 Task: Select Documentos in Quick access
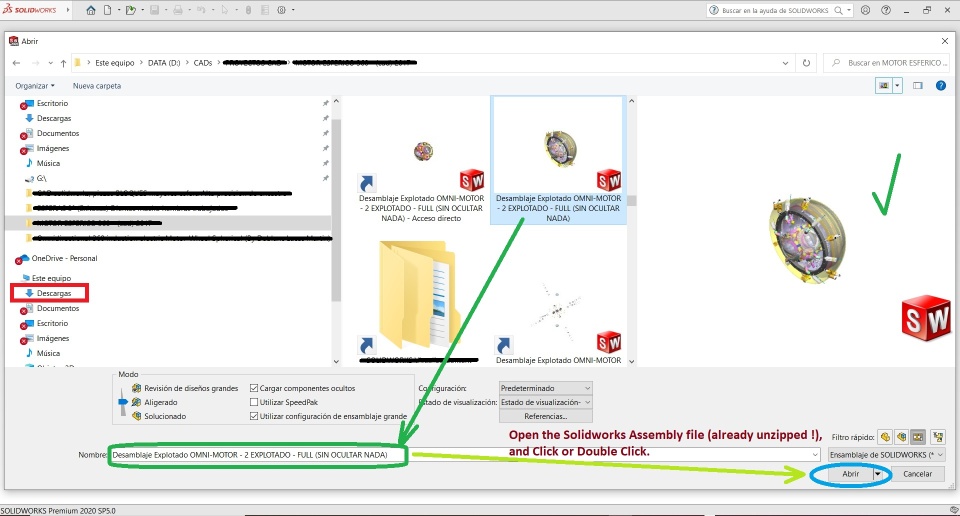coord(58,133)
